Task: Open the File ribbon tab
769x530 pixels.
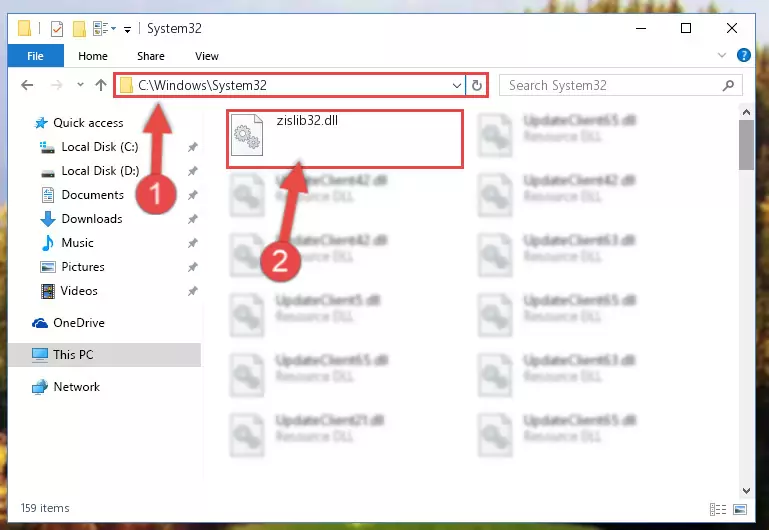Action: pyautogui.click(x=35, y=56)
